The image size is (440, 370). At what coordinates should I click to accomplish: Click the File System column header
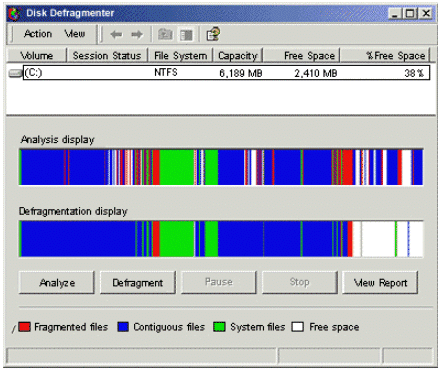(180, 55)
